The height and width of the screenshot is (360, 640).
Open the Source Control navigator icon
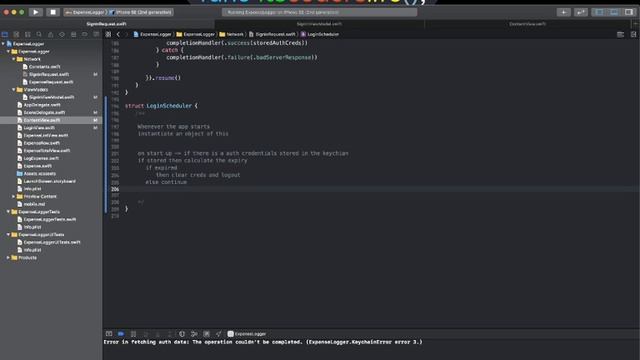coord(16,35)
